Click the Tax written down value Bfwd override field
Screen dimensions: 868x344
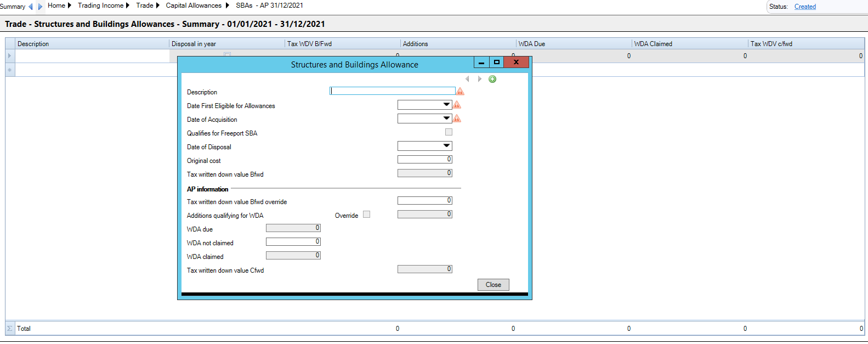425,201
